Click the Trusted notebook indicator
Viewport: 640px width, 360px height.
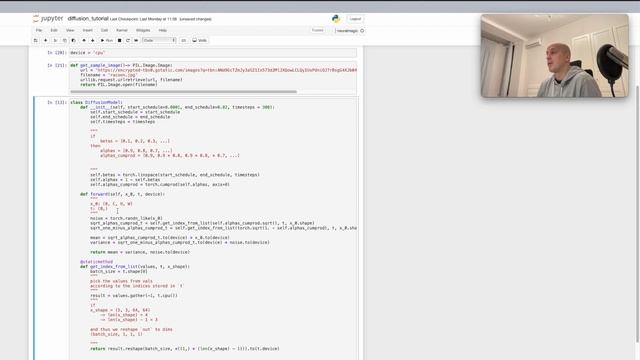coord(318,30)
